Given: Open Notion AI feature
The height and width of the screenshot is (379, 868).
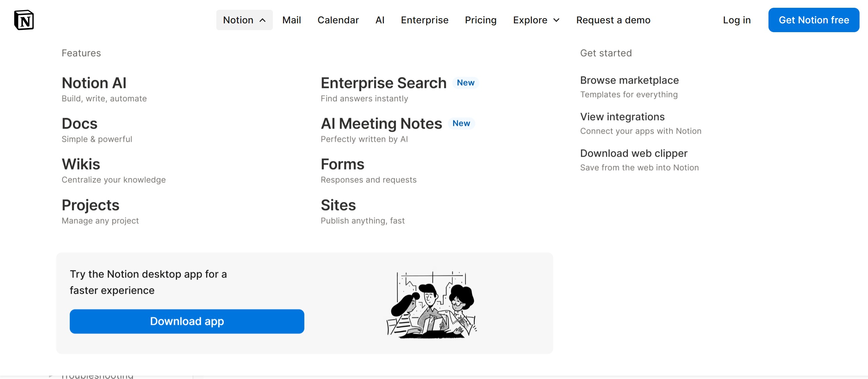Looking at the screenshot, I should point(104,89).
